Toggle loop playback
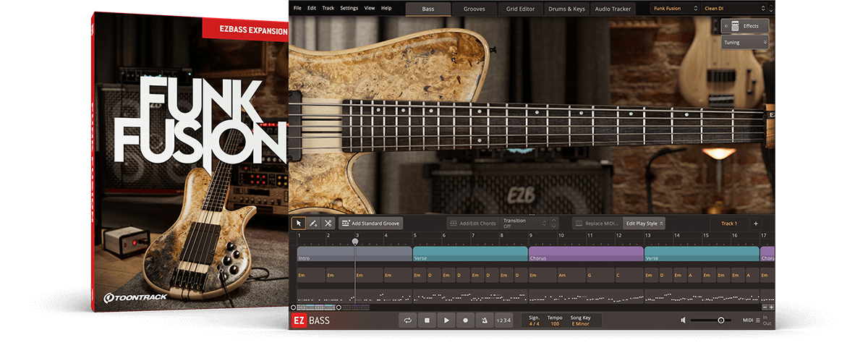Viewport: 868px width, 353px height. [409, 320]
